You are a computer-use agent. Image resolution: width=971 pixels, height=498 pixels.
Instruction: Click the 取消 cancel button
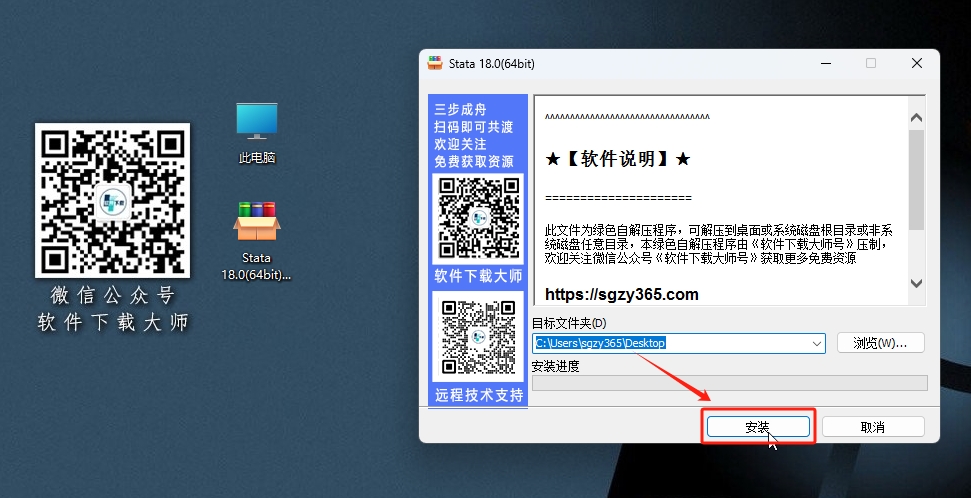[873, 426]
